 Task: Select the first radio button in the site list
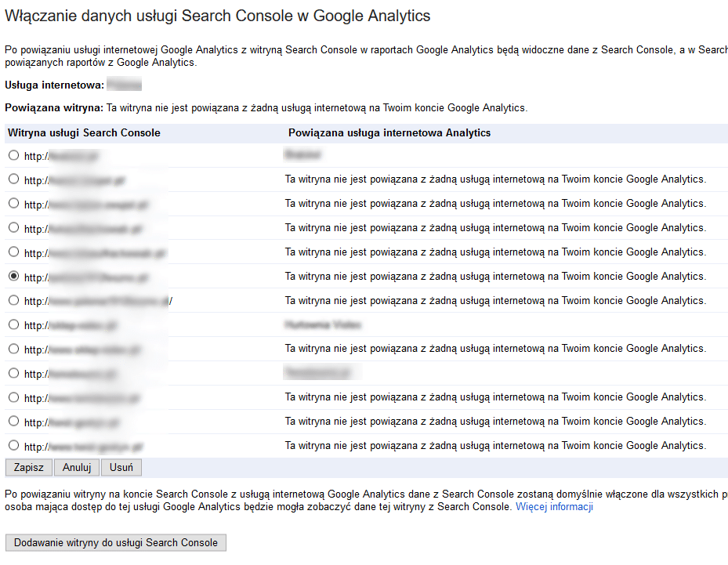coord(14,155)
